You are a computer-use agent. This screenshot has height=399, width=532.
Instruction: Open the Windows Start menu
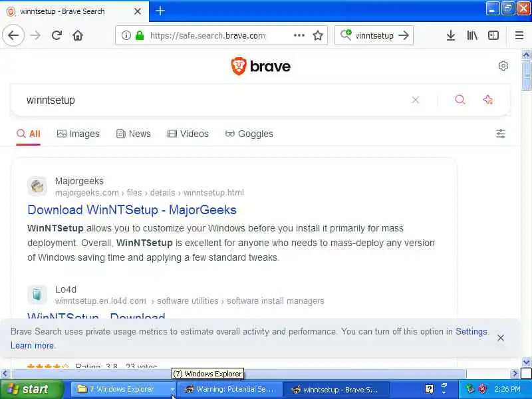(x=31, y=389)
